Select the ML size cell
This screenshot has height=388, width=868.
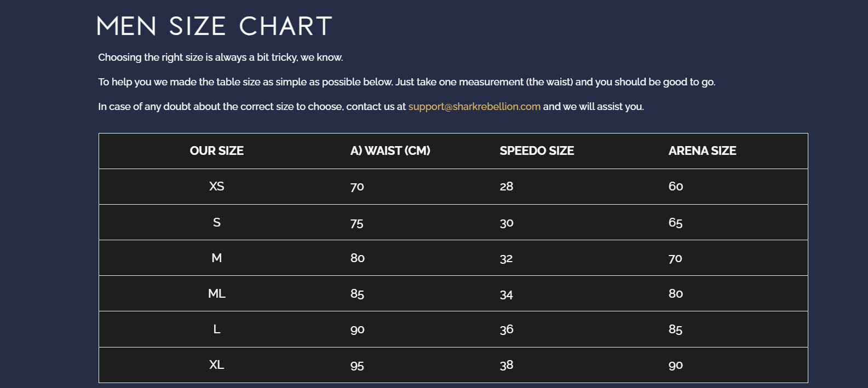216,294
